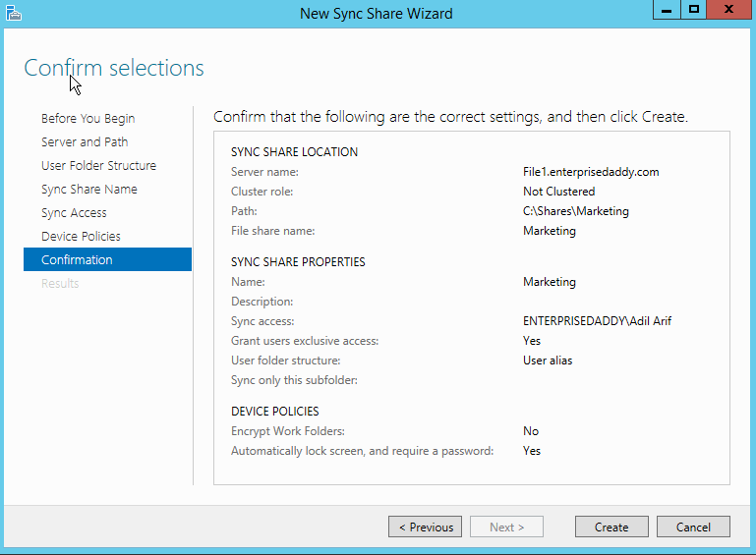756x555 pixels.
Task: Click the C:\Shares\Marketing path value
Action: [575, 211]
